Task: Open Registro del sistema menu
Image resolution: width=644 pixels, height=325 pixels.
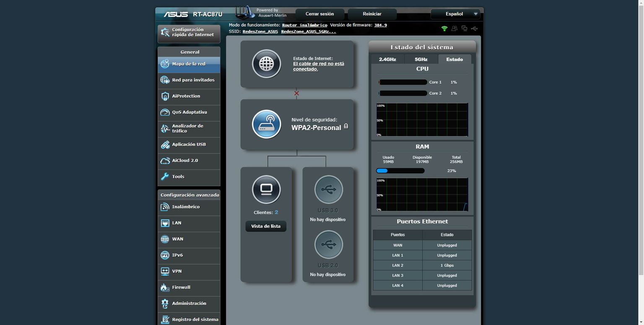Action: pyautogui.click(x=189, y=320)
